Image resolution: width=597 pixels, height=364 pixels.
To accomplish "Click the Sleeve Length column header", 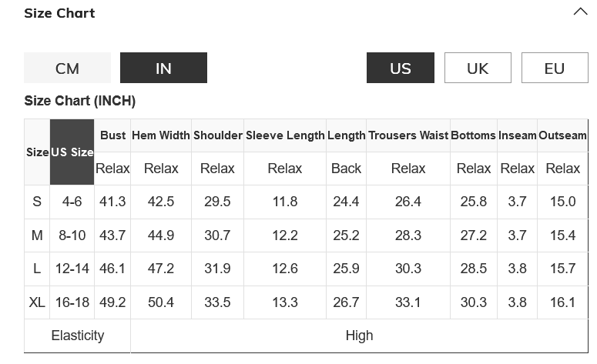I will (285, 135).
